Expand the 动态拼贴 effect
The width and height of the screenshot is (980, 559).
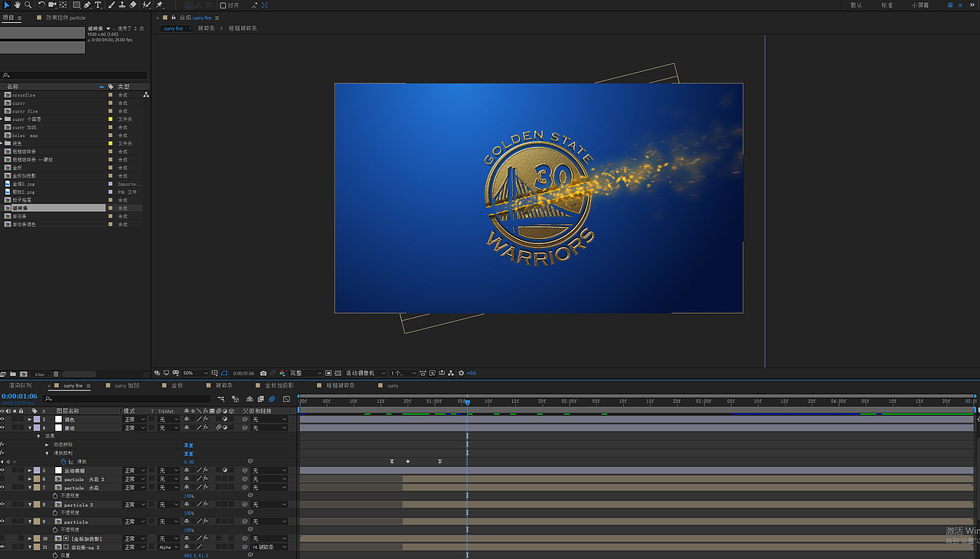click(47, 445)
